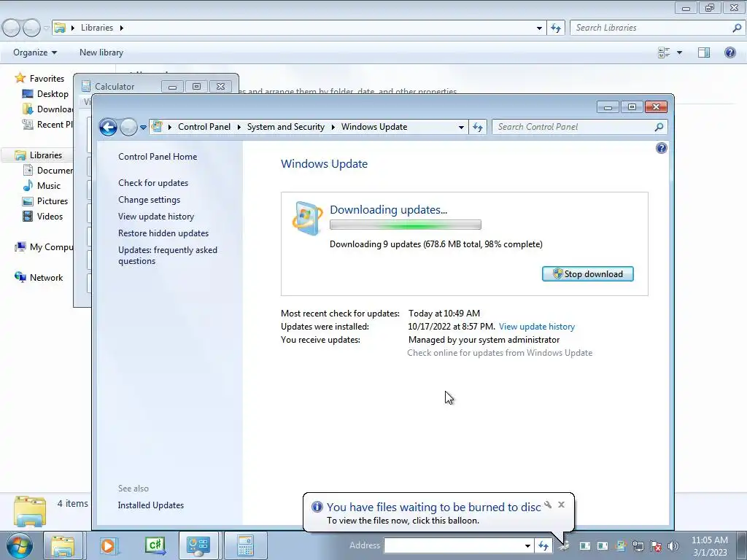Viewport: 747px width, 560px height.
Task: Open Check for updates in sidebar
Action: click(153, 183)
